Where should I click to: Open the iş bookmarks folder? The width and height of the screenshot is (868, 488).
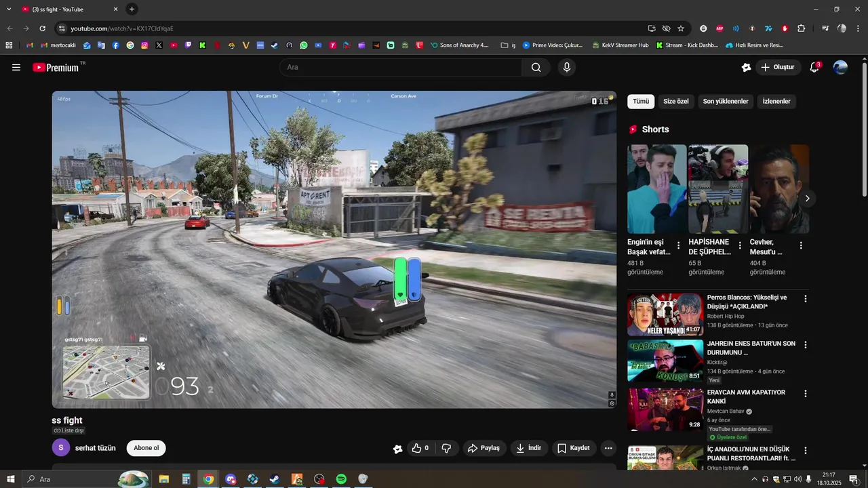(x=508, y=45)
